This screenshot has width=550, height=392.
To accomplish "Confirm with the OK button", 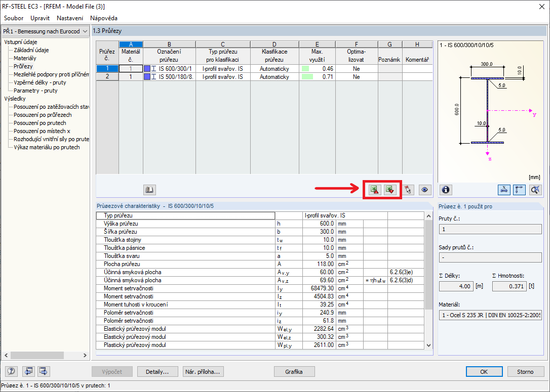I will (x=484, y=372).
